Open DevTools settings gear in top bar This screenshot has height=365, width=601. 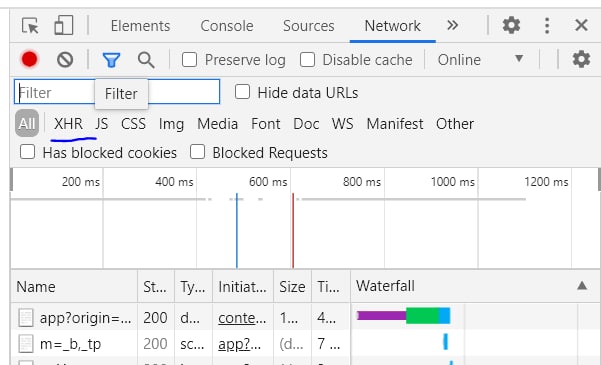pyautogui.click(x=511, y=25)
